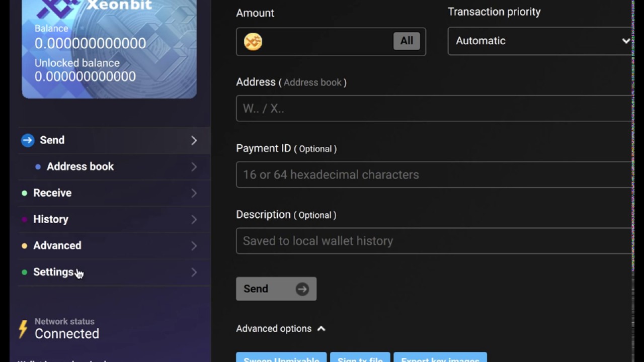
Task: Click the chevron next to Address book
Action: [194, 166]
